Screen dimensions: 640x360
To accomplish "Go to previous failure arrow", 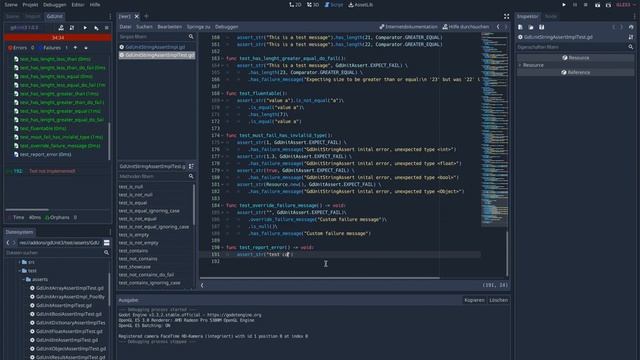I will click(x=75, y=48).
